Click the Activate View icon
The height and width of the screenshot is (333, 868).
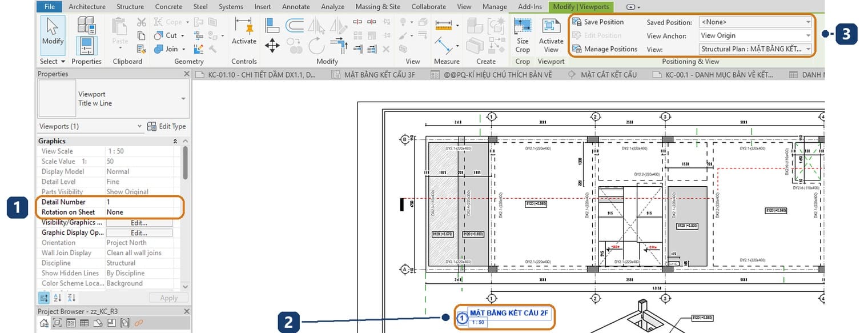pos(551,26)
